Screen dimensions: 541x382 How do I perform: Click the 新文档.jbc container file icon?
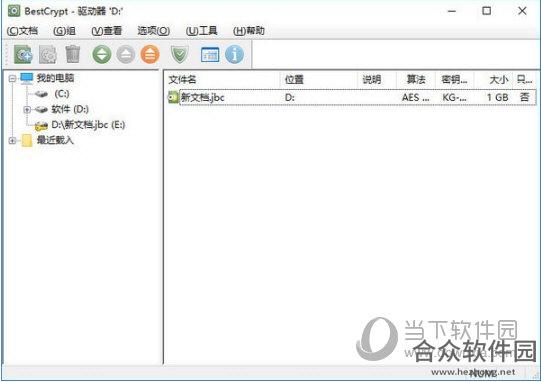pos(173,97)
